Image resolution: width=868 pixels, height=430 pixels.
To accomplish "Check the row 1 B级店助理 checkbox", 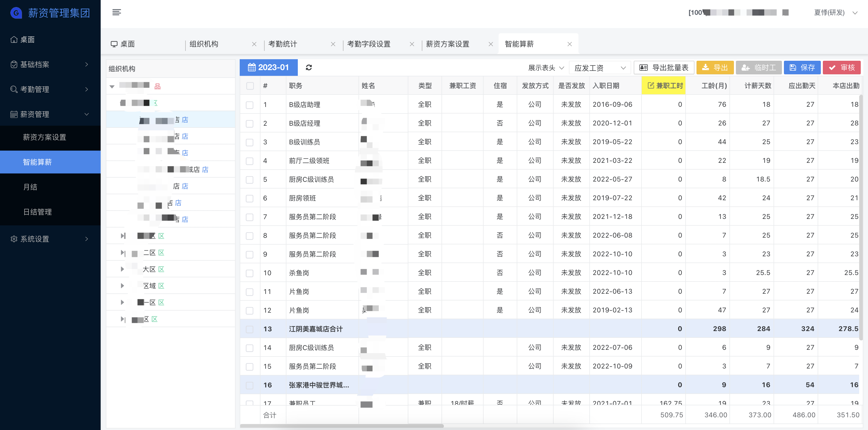I will (x=250, y=105).
